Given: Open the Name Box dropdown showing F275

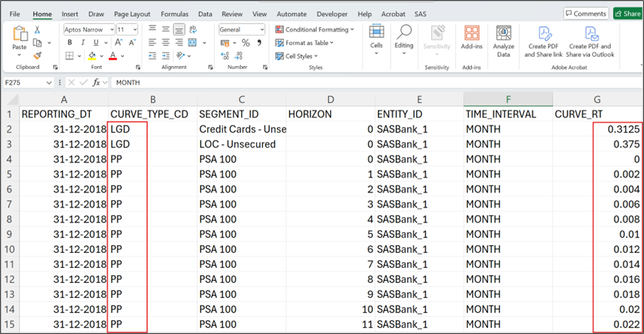Looking at the screenshot, I should click(x=49, y=83).
